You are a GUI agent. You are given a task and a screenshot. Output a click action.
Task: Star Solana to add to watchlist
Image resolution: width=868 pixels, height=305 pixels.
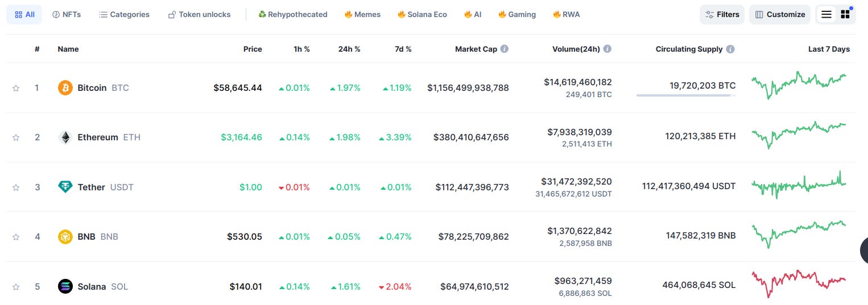coord(16,287)
